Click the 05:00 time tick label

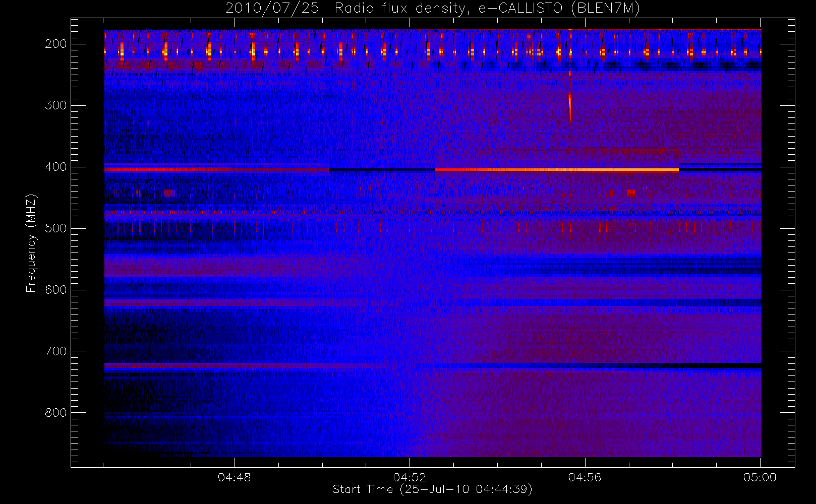(x=760, y=477)
